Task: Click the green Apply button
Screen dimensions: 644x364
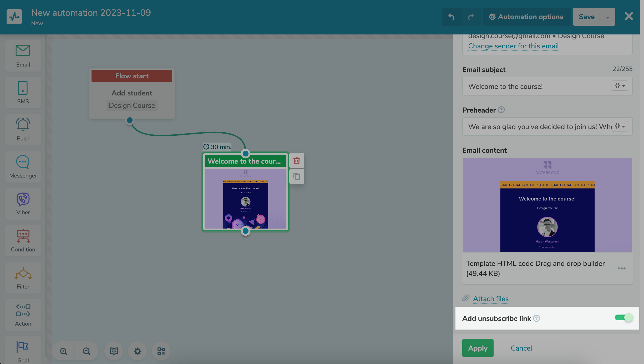Action: tap(478, 348)
